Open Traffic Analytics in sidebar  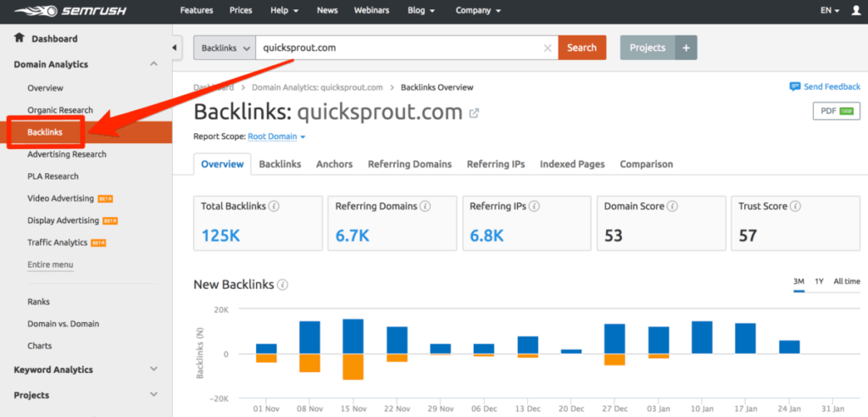click(x=58, y=242)
